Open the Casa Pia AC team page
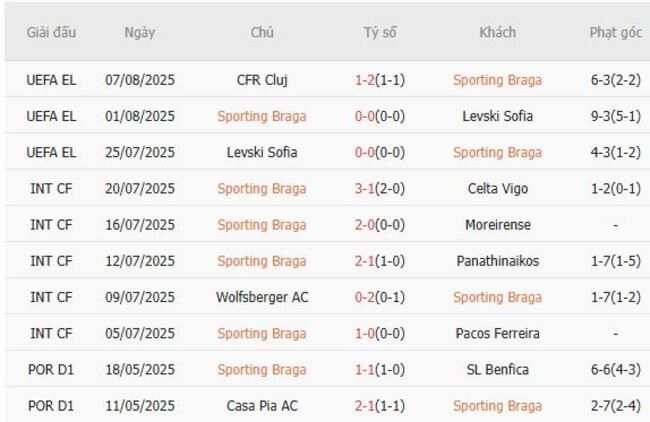The height and width of the screenshot is (422, 650). 261,406
